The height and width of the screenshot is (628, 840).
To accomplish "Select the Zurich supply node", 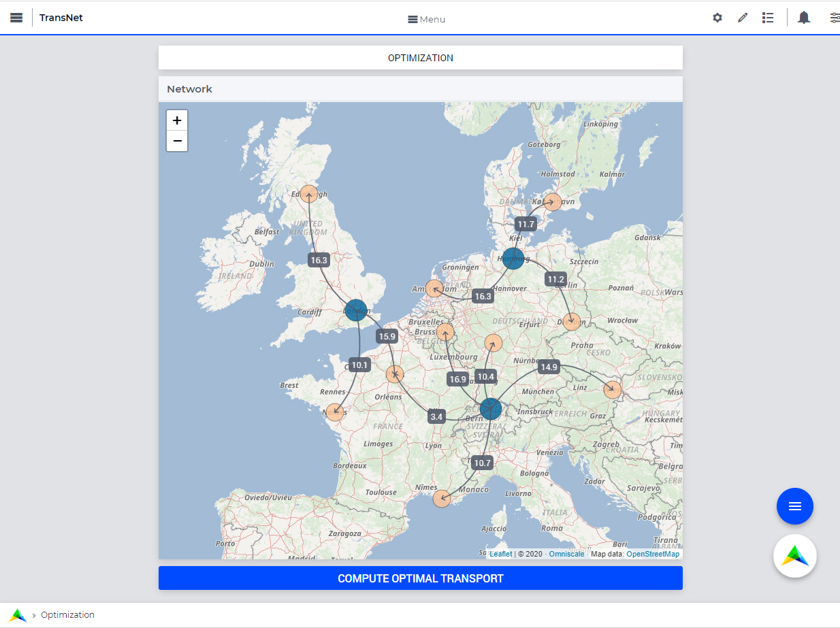I will 490,409.
